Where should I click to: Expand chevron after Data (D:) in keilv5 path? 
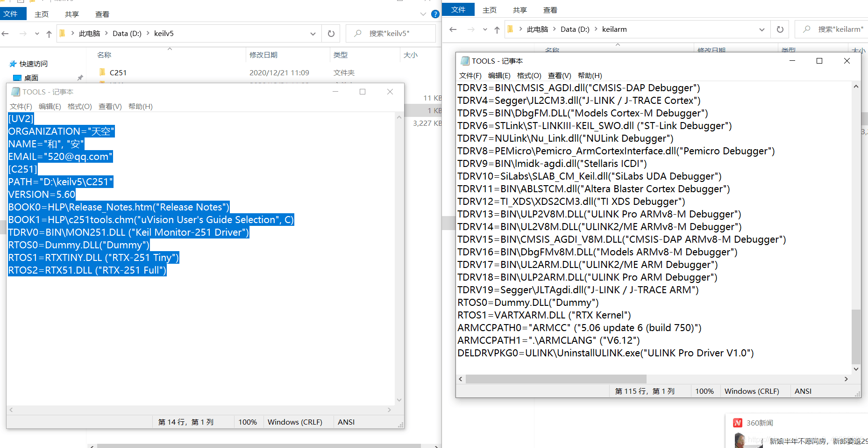pos(148,33)
